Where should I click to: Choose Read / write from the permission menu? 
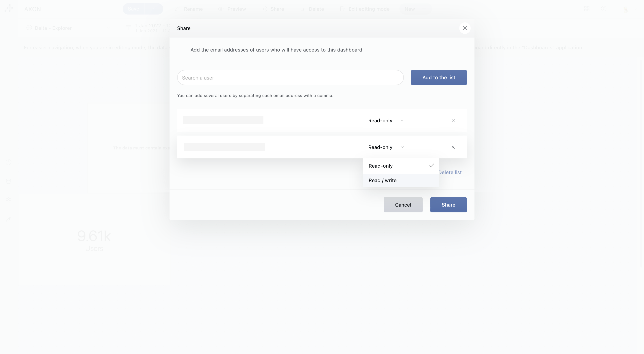point(382,180)
